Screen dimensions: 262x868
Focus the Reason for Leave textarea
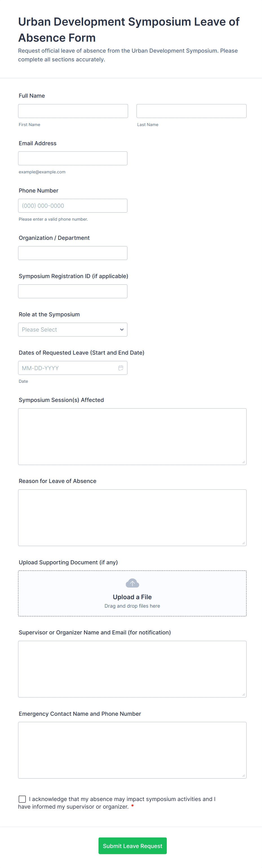click(x=132, y=518)
